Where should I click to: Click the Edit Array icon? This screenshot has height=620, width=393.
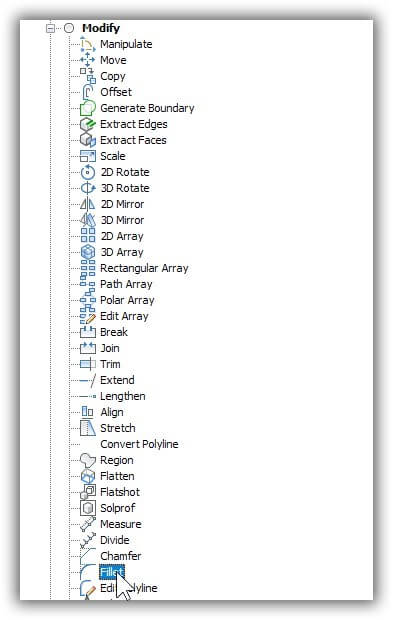[x=88, y=316]
